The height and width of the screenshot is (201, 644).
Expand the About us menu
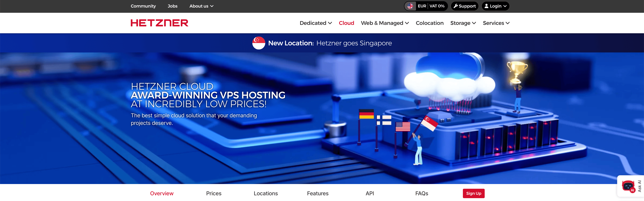coord(201,6)
